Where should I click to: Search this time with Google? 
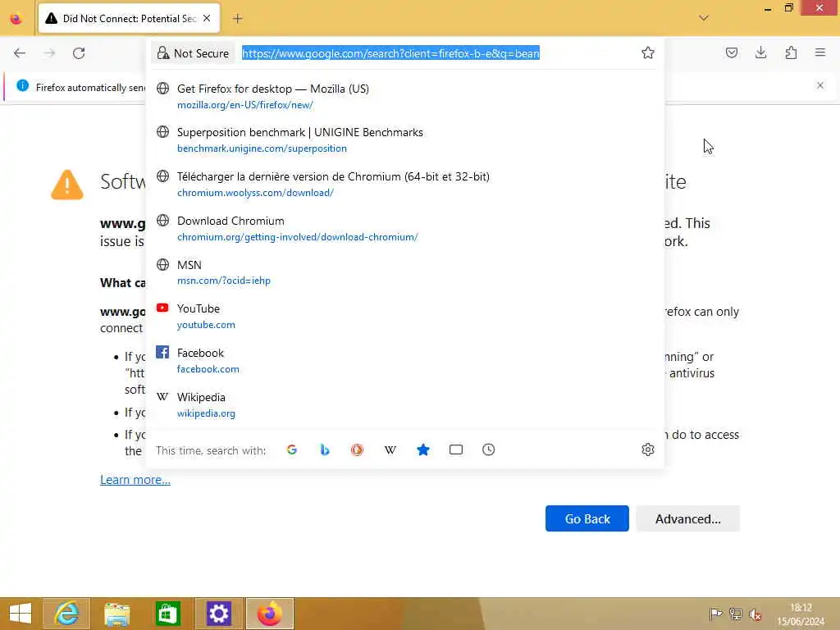292,450
